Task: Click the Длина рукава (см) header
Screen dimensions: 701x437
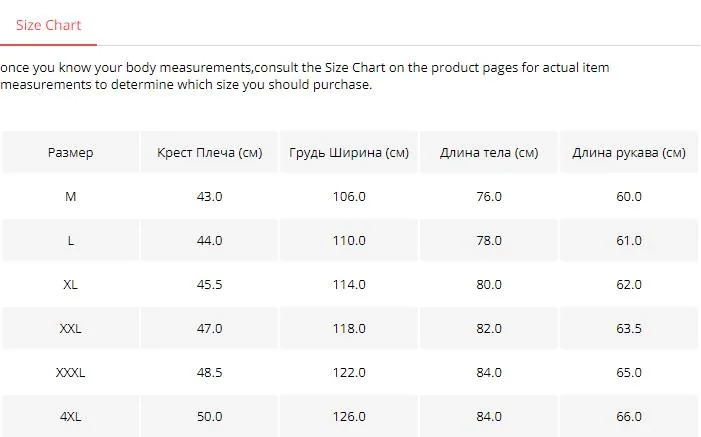Action: coord(629,153)
